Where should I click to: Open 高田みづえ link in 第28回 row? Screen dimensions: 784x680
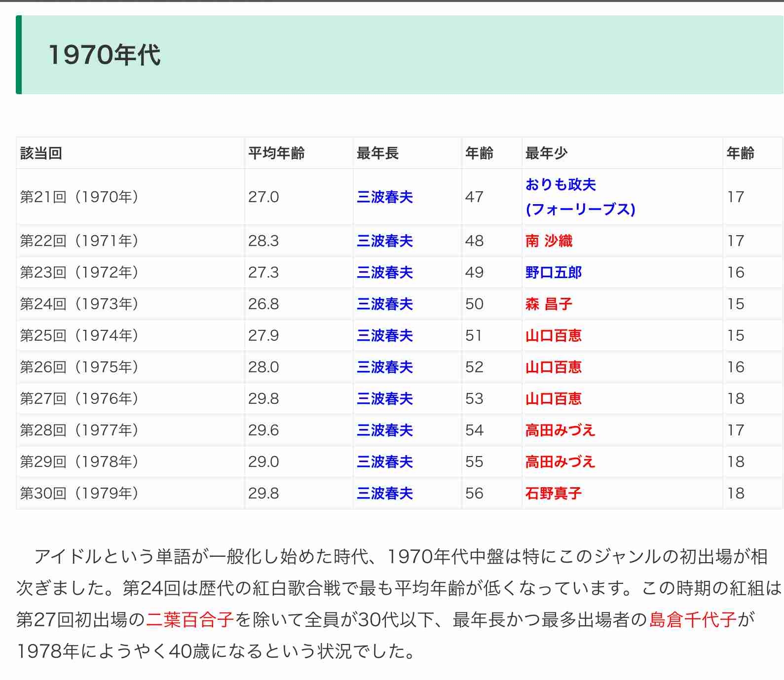coord(560,430)
